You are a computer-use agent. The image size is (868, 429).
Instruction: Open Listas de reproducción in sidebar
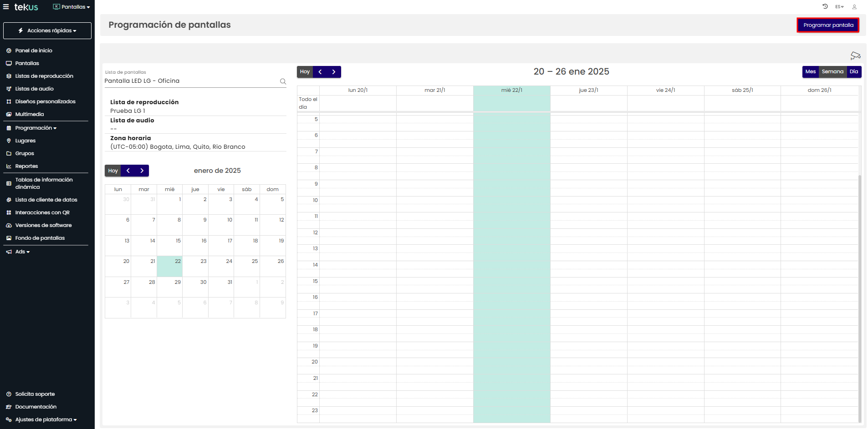(44, 76)
